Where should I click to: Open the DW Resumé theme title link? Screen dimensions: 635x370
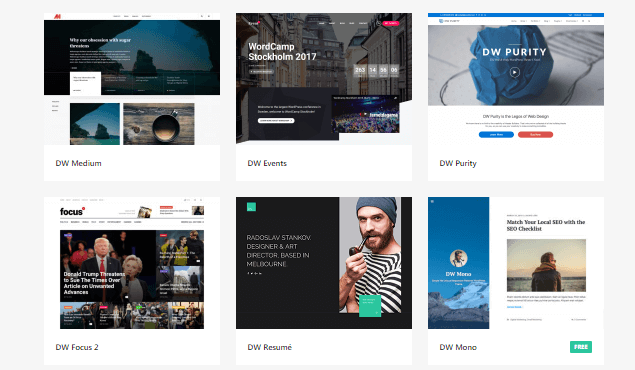click(270, 347)
